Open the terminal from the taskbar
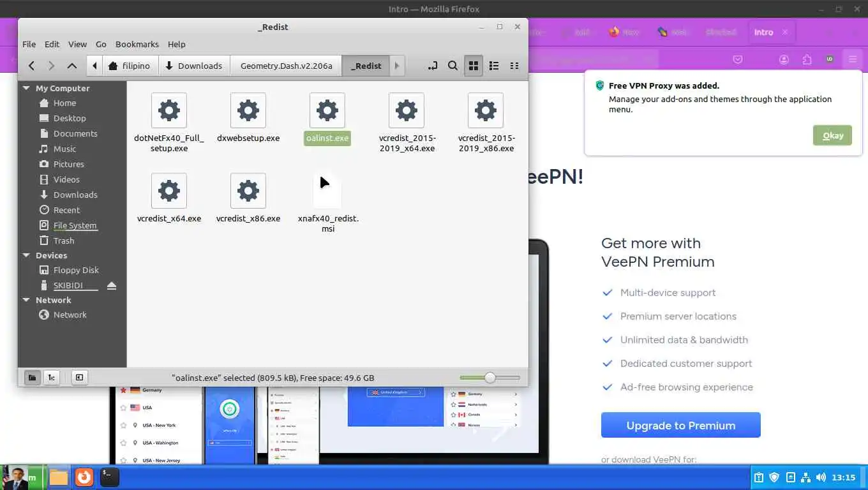Viewport: 868px width, 490px height. (x=110, y=477)
